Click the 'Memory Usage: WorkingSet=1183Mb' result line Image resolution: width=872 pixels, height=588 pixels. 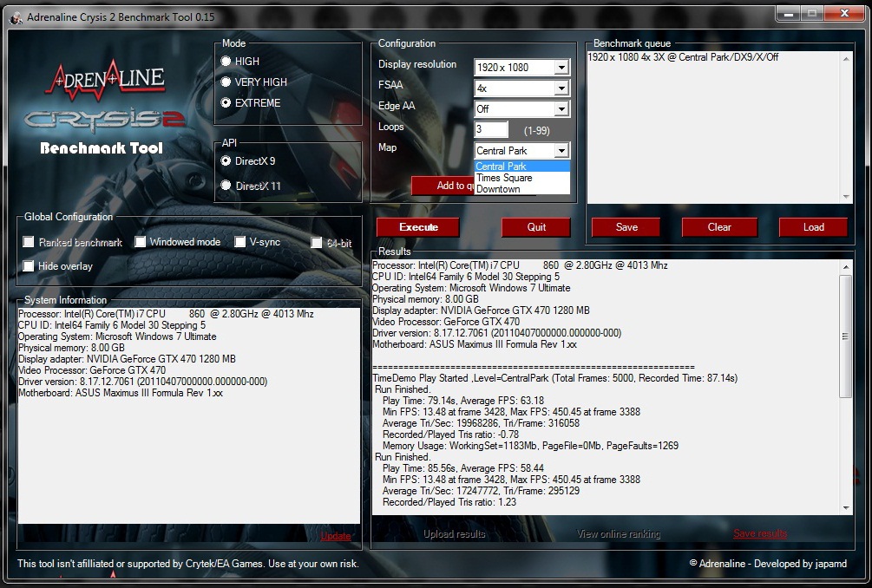[530, 446]
